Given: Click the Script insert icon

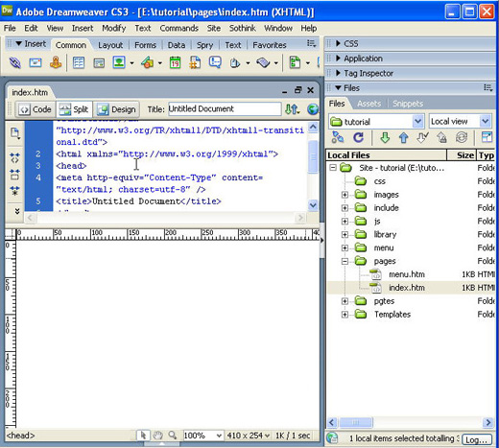Looking at the screenshot, I should [x=263, y=62].
